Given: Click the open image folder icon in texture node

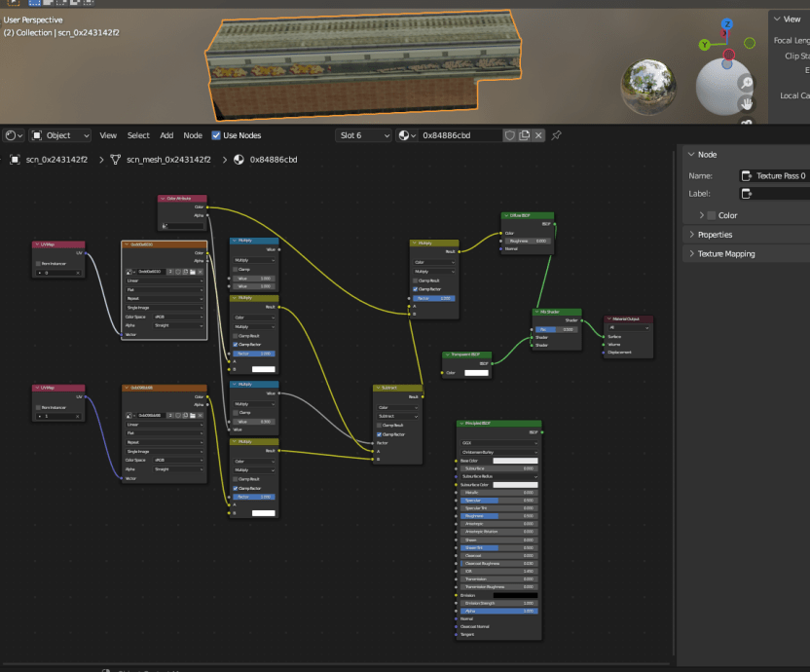Looking at the screenshot, I should click(x=192, y=272).
